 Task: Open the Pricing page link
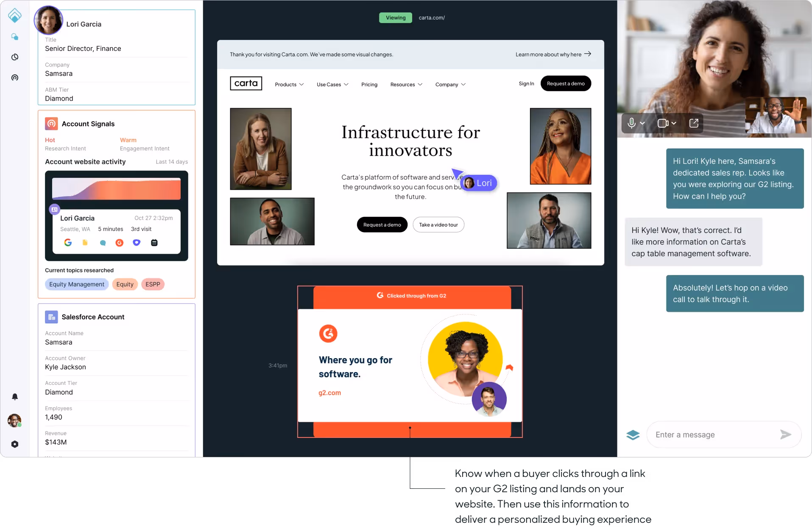[369, 84]
